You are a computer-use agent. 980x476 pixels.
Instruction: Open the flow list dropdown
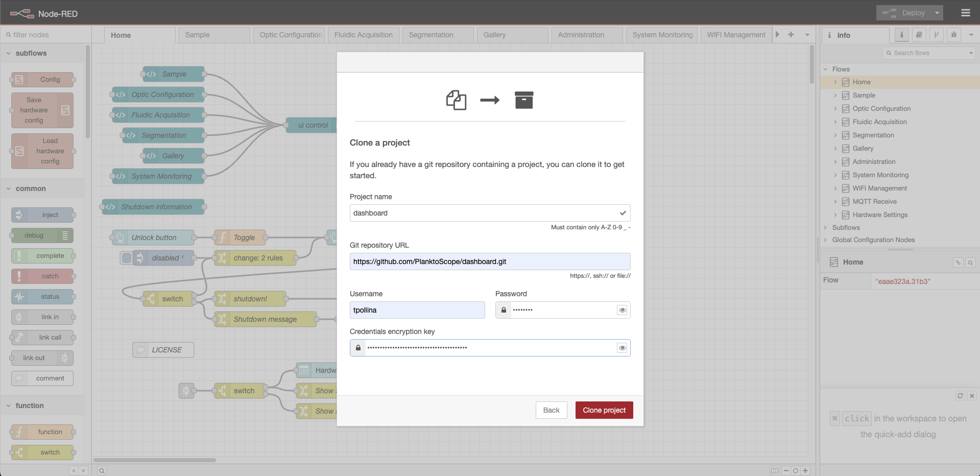click(x=807, y=35)
